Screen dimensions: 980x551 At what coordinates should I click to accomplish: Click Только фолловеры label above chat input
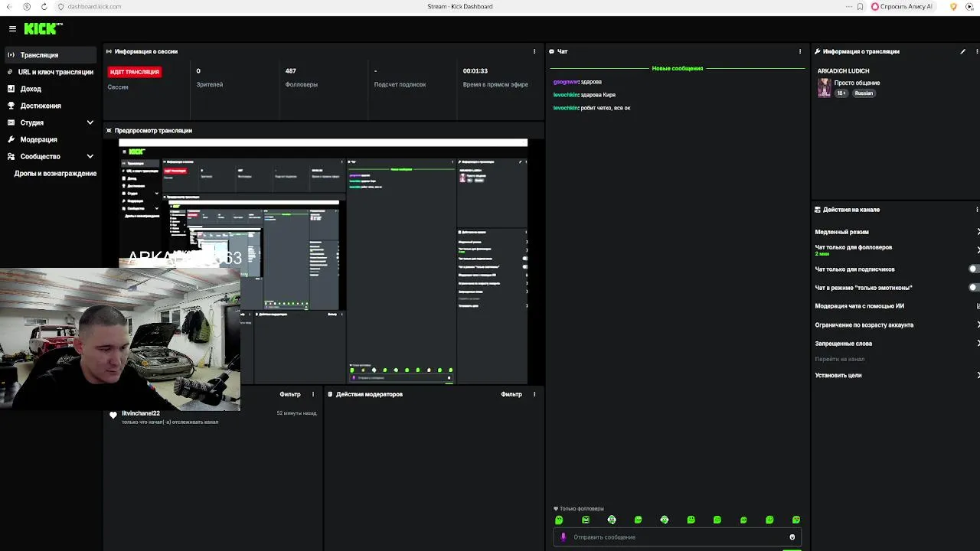[581, 509]
